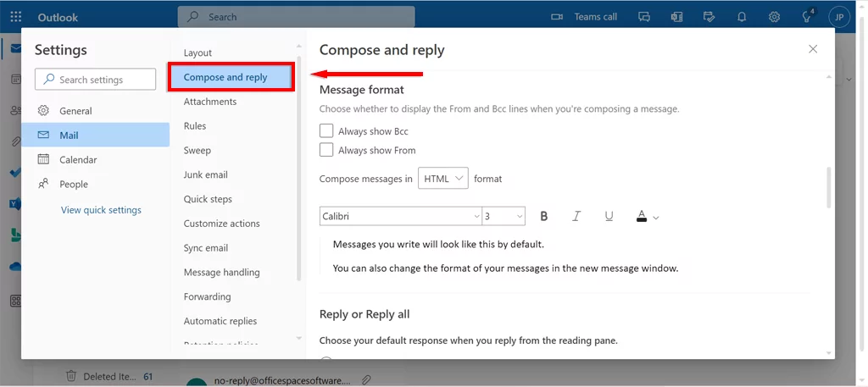The width and height of the screenshot is (868, 387).
Task: Open Automatic replies settings
Action: (220, 321)
